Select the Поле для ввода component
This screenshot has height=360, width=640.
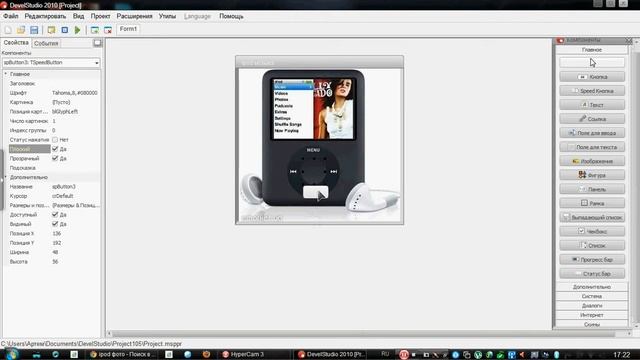(592, 133)
